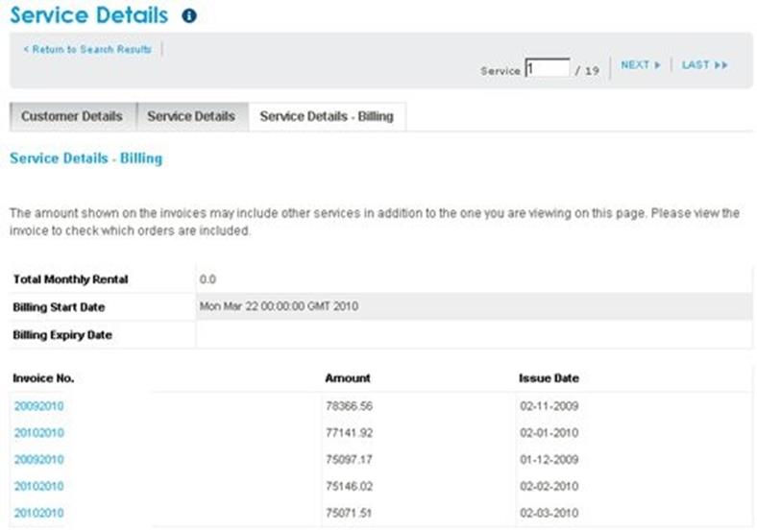This screenshot has height=532, width=757.
Task: Open invoice 20092010 issued 01-12-2009
Action: point(39,459)
